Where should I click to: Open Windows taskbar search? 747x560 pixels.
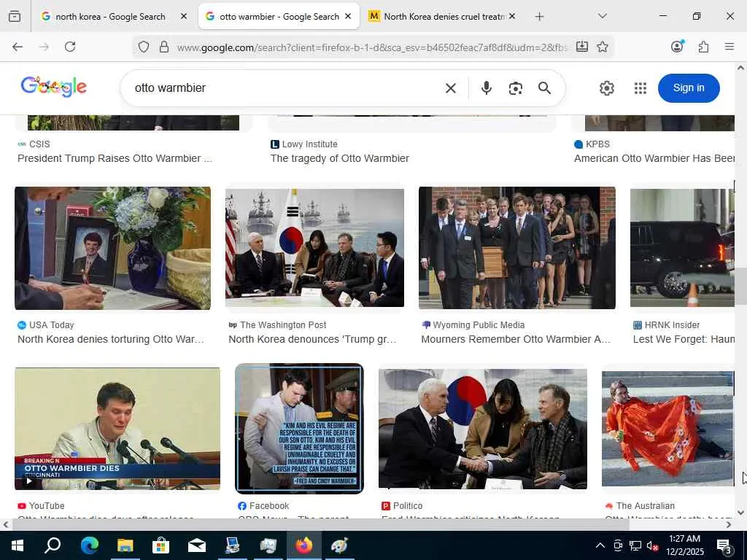coord(53,545)
